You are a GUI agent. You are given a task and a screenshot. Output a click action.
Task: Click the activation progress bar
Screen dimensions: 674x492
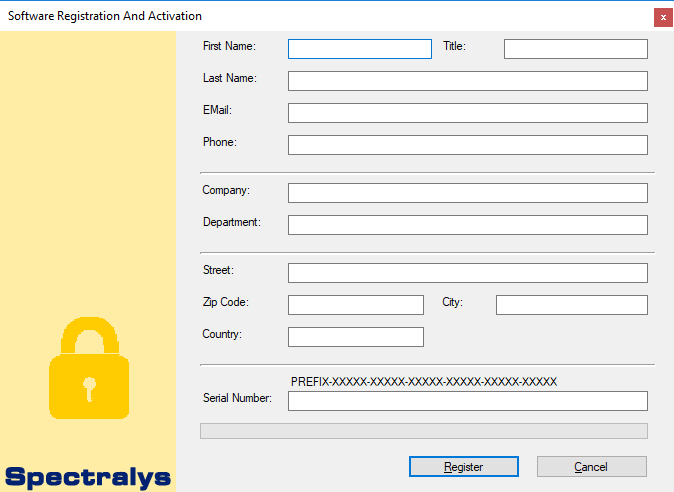click(423, 431)
